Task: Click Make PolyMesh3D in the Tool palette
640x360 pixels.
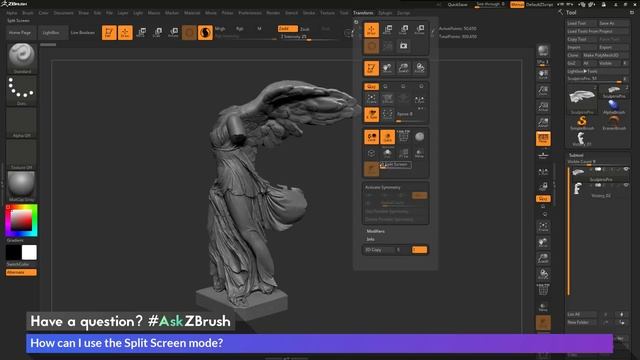Action: pos(606,55)
